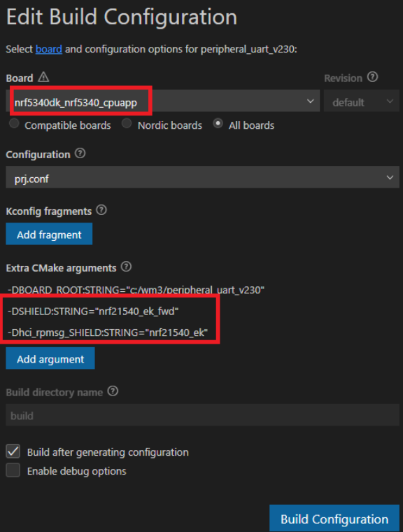Click the -DSHIELD nrf21540_ek_fwd CMake argument
This screenshot has height=532, width=403.
(93, 311)
